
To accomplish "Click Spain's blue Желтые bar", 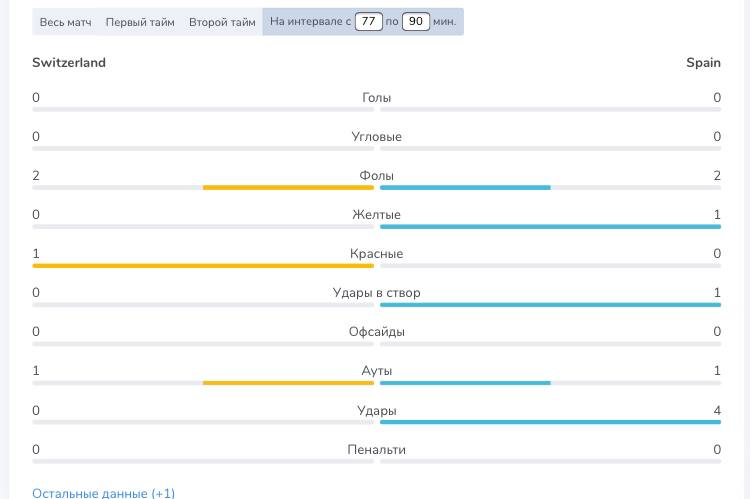I will [550, 227].
